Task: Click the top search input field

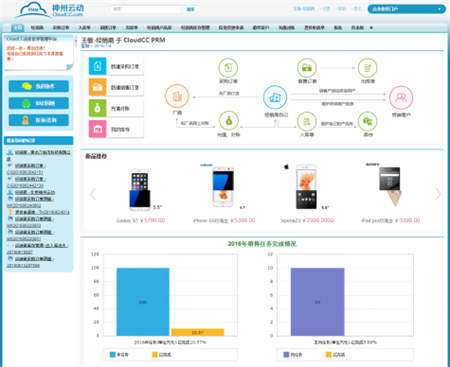Action: (x=147, y=9)
